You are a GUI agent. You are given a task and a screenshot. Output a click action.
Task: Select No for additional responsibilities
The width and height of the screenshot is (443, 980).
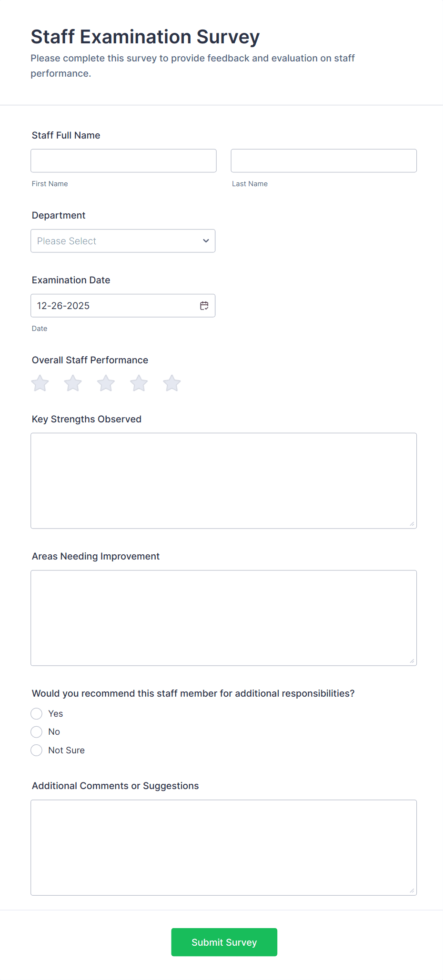[36, 731]
